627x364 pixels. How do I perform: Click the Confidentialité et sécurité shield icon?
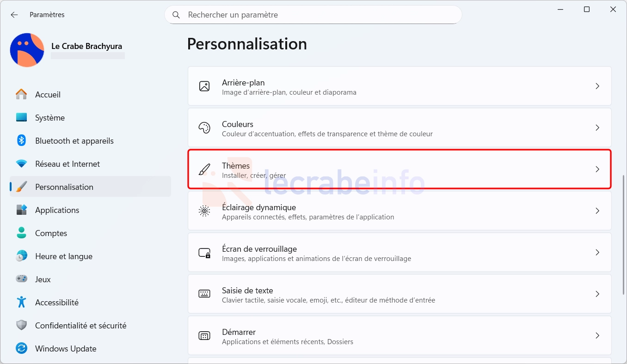coord(21,325)
